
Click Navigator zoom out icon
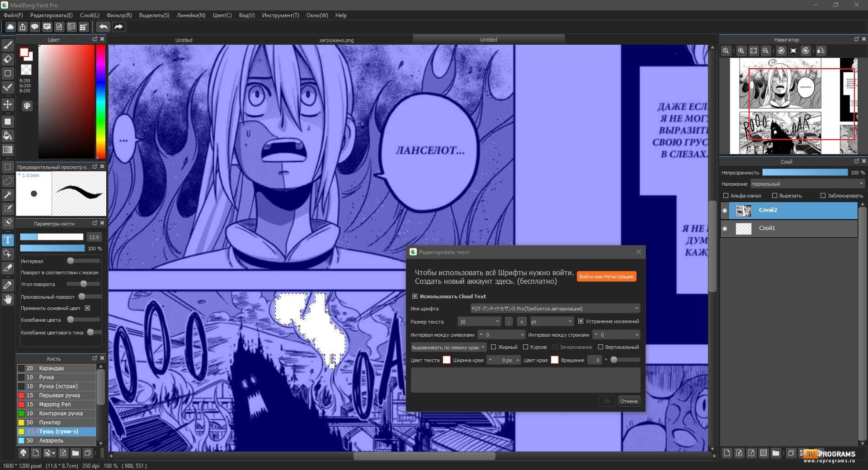pyautogui.click(x=766, y=51)
